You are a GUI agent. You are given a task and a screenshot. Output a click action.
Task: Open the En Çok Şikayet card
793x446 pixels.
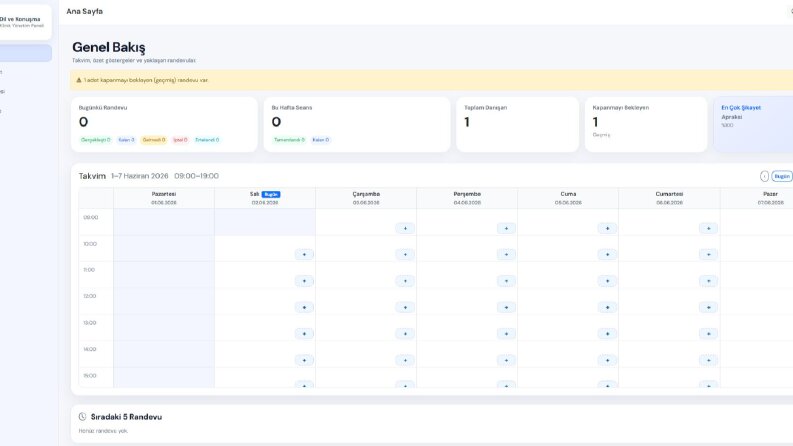[x=754, y=124]
